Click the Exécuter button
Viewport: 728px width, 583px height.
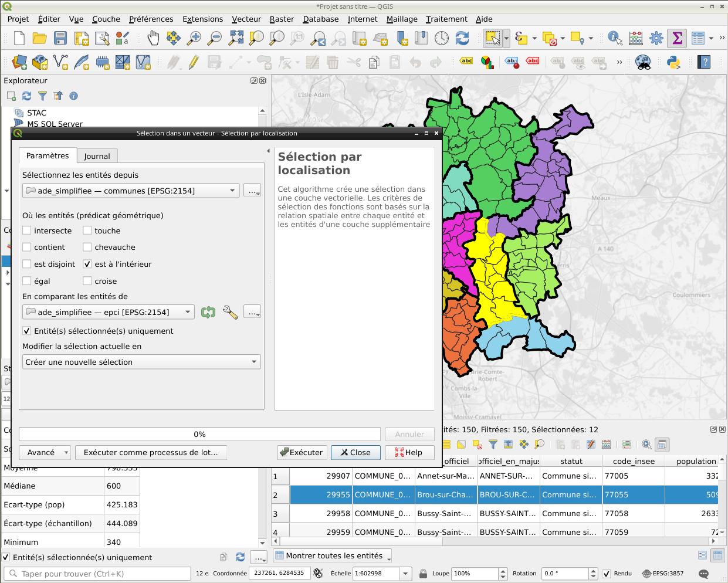(x=302, y=452)
